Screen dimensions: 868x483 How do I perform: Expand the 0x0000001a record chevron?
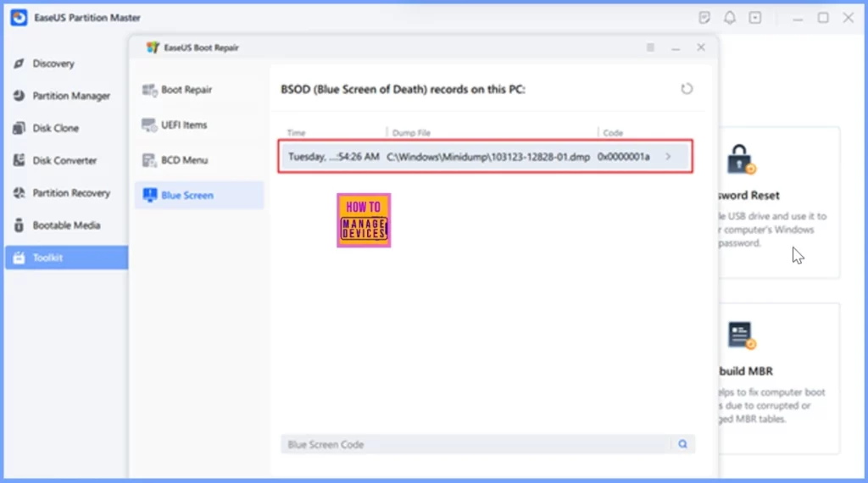pyautogui.click(x=668, y=157)
